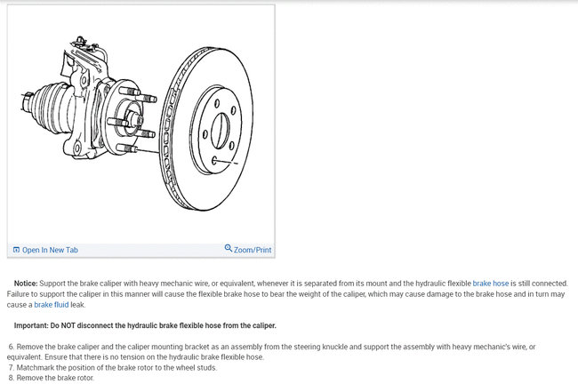
Task: Click the 'Notice:' bold heading text
Action: 26,284
